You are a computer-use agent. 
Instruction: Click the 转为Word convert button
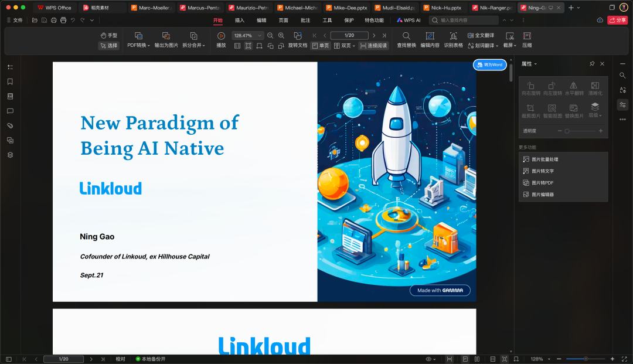[x=489, y=64]
